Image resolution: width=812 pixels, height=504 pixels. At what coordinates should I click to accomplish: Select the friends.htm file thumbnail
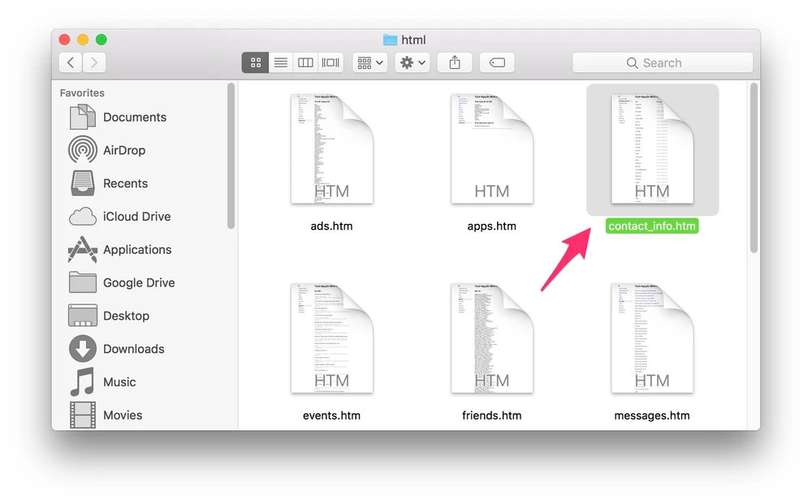click(491, 338)
